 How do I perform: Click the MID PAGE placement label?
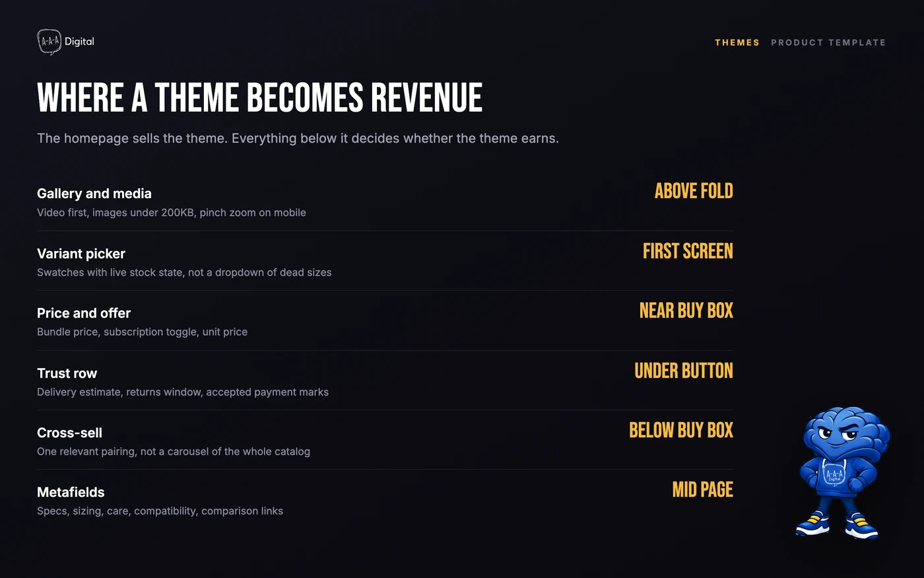[703, 489]
